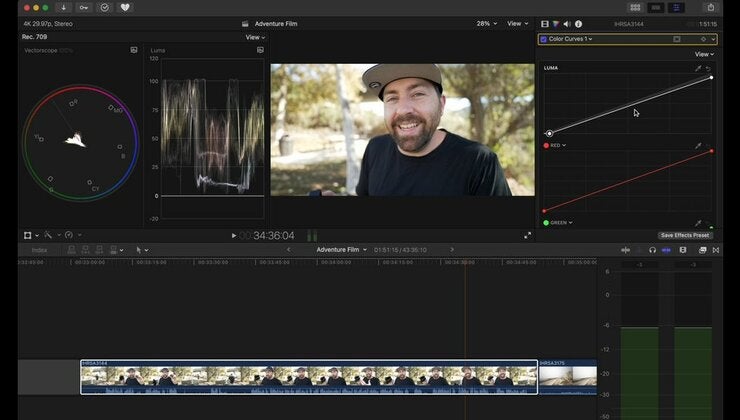Select the Luma curve eyedropper
Image resolution: width=740 pixels, height=420 pixels.
click(x=698, y=68)
